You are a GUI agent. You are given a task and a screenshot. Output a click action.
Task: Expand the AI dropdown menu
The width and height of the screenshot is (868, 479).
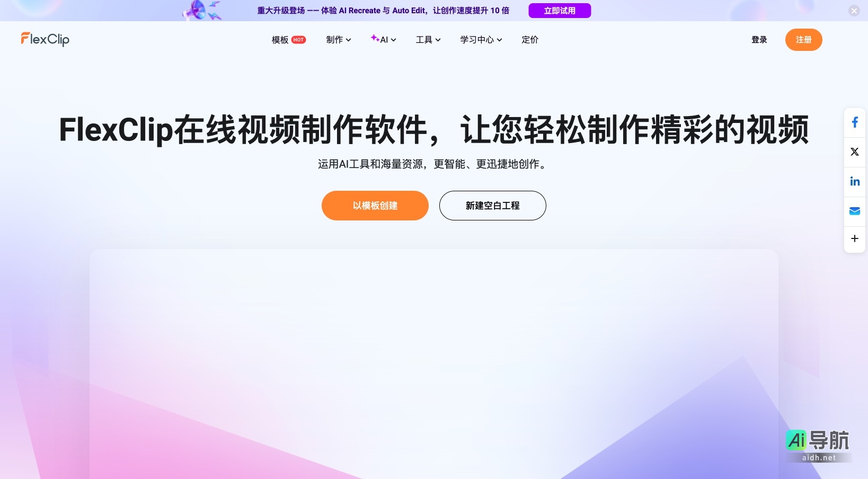384,40
